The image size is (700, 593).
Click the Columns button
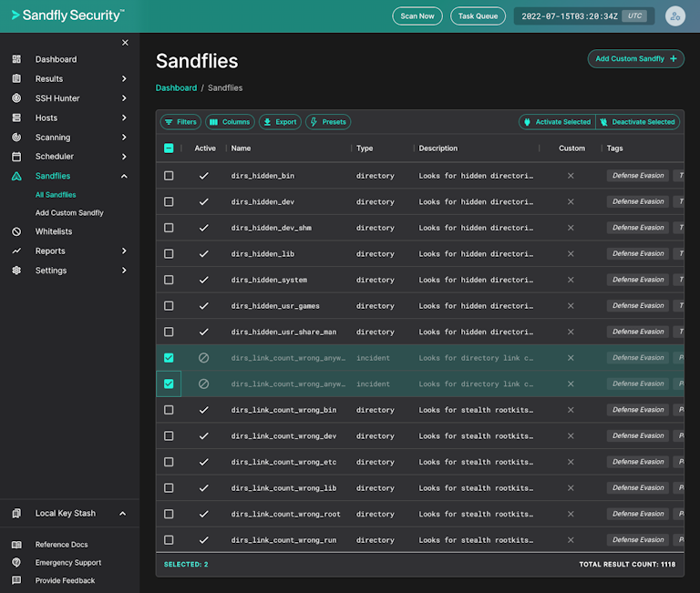pyautogui.click(x=230, y=122)
